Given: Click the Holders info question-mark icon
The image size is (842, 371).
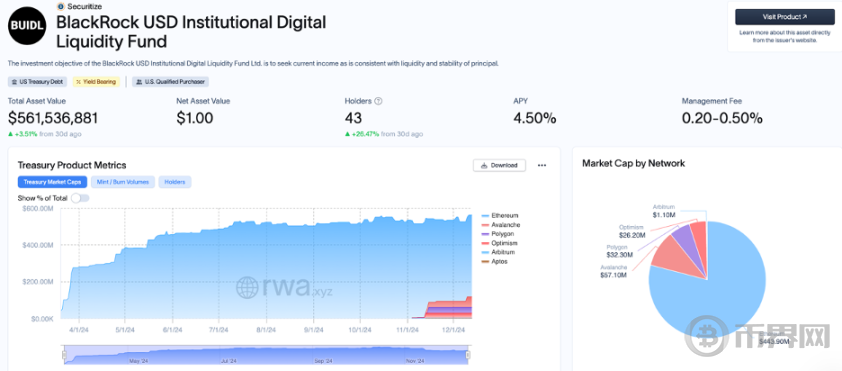Looking at the screenshot, I should (x=378, y=101).
